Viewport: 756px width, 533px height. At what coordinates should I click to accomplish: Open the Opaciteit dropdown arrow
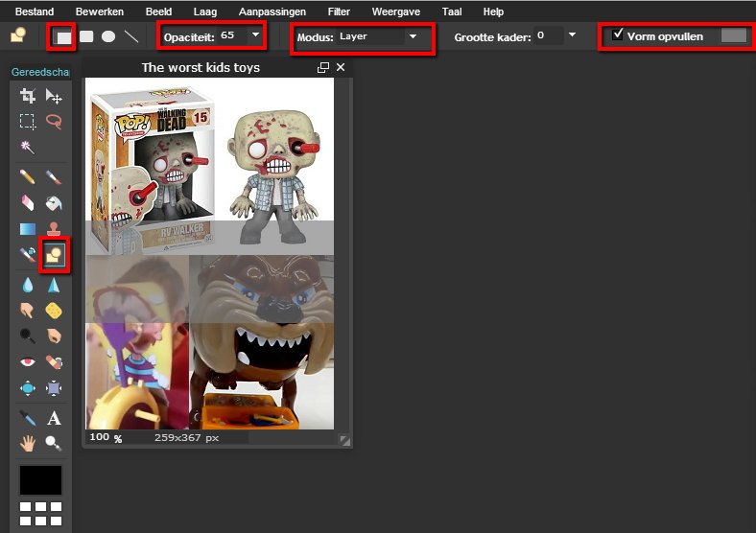[x=256, y=35]
